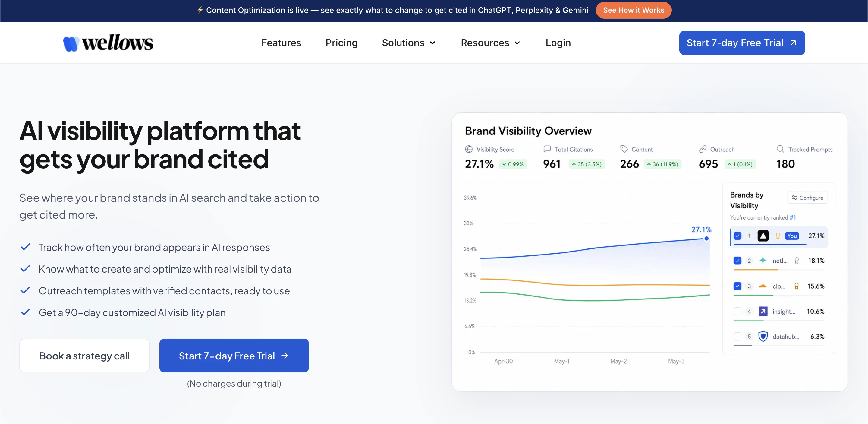Viewport: 868px width, 424px height.
Task: Click the orange visibility bar under netl...
Action: [x=756, y=270]
